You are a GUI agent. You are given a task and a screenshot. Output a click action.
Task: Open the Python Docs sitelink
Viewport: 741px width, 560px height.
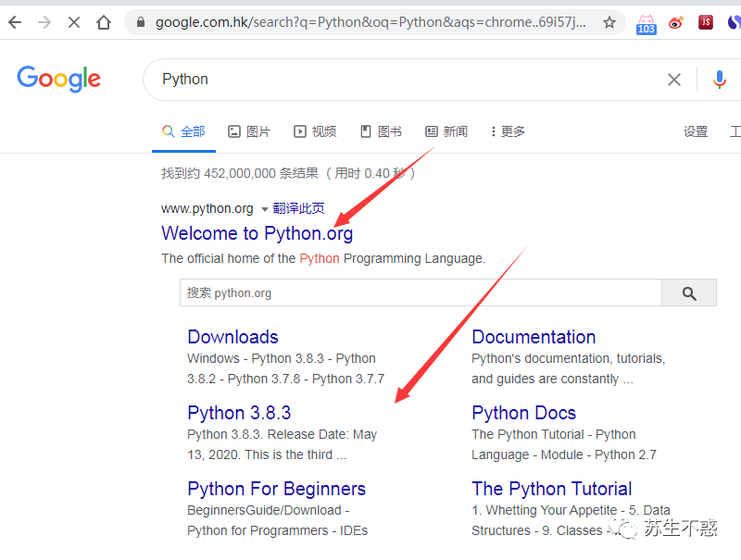(x=523, y=413)
